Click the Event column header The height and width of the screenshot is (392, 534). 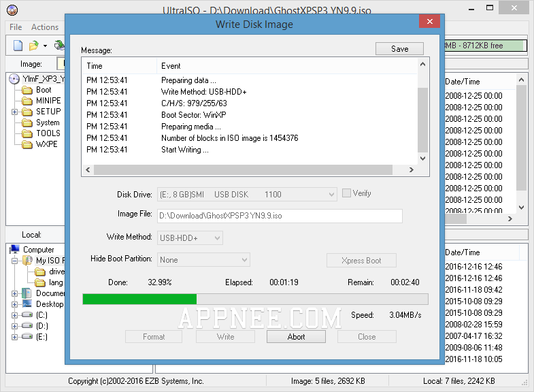click(287, 66)
